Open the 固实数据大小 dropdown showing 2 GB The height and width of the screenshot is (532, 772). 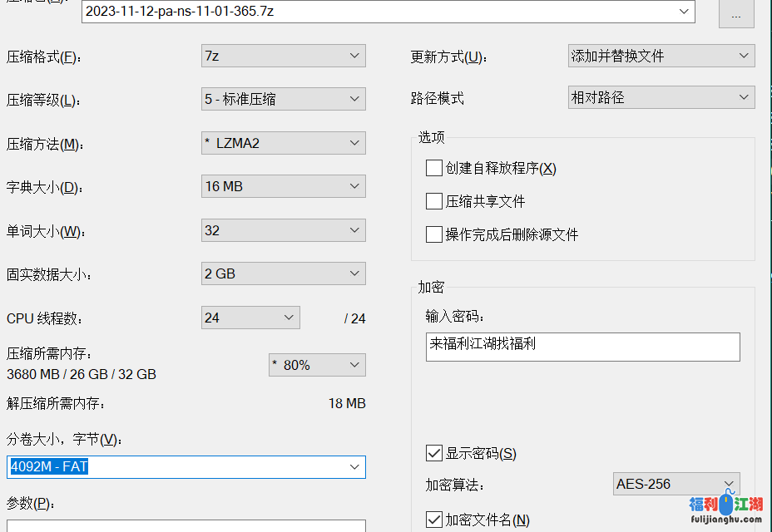283,273
